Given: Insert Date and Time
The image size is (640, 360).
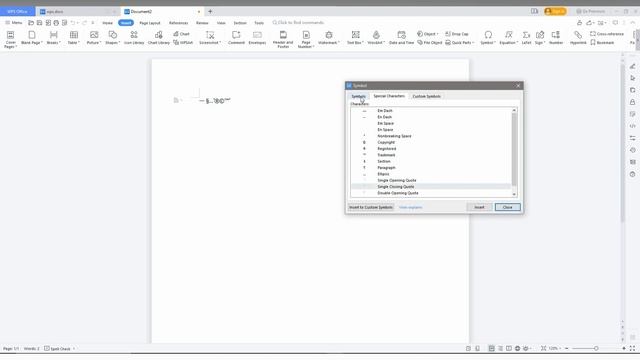Looking at the screenshot, I should pyautogui.click(x=401, y=38).
